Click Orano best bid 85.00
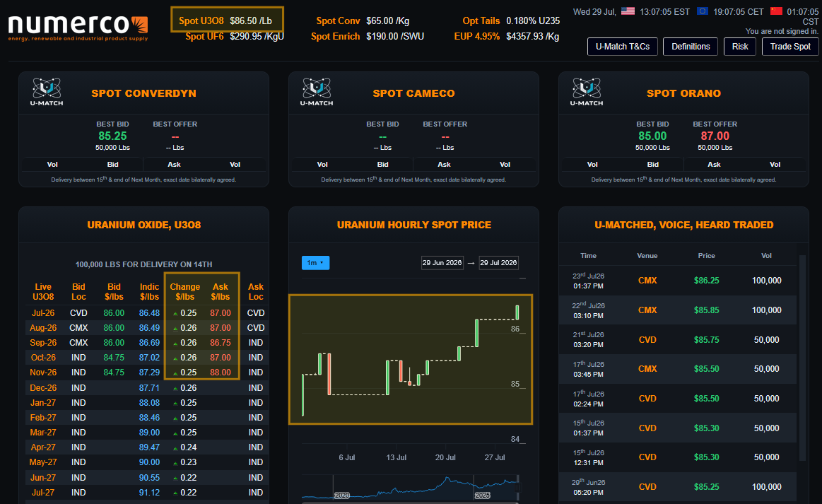 [x=652, y=136]
